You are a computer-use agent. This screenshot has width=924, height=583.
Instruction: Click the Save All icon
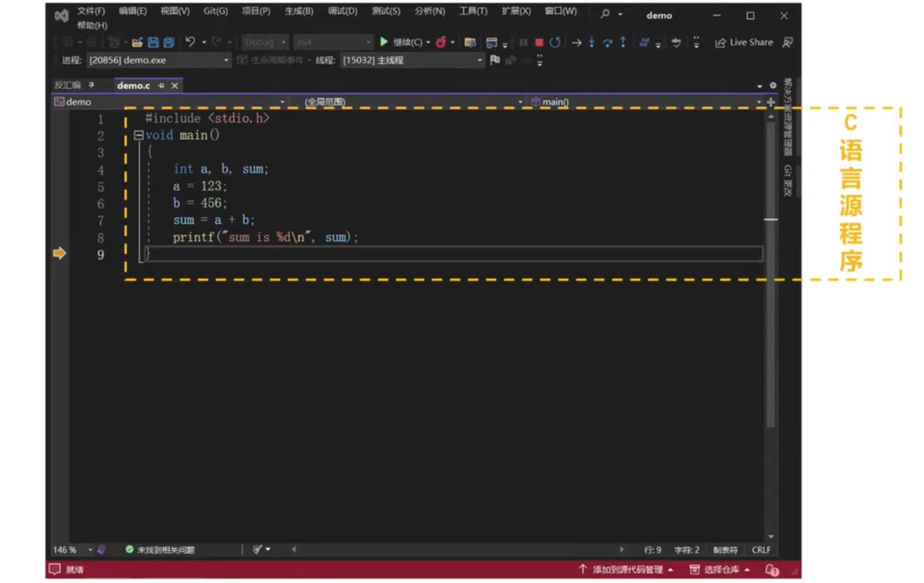[169, 42]
